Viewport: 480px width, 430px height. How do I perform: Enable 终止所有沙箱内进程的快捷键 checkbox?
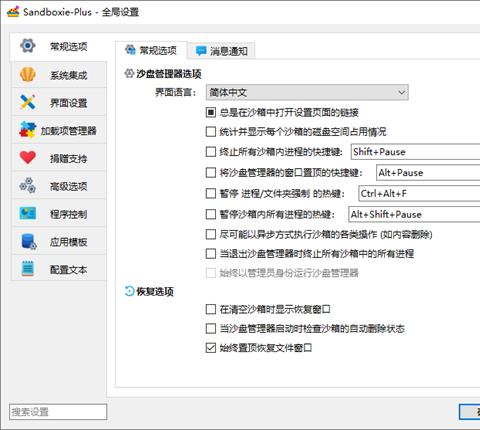pyautogui.click(x=211, y=152)
